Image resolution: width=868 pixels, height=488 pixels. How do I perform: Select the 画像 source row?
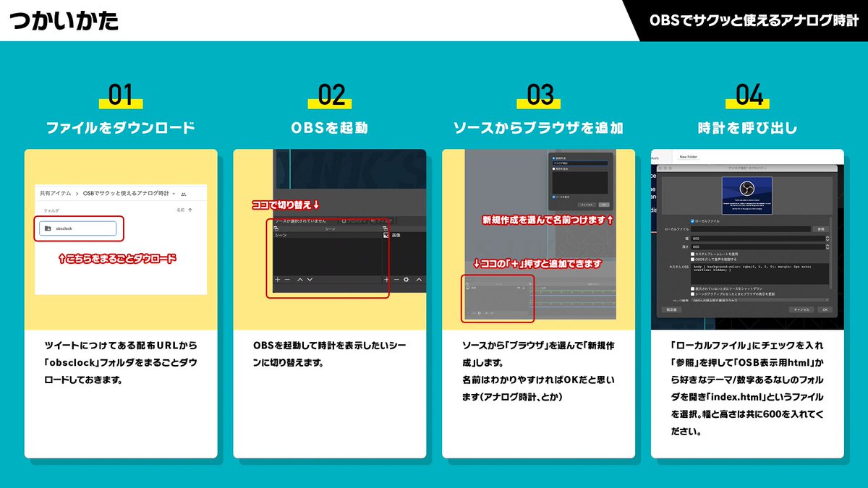pyautogui.click(x=405, y=235)
